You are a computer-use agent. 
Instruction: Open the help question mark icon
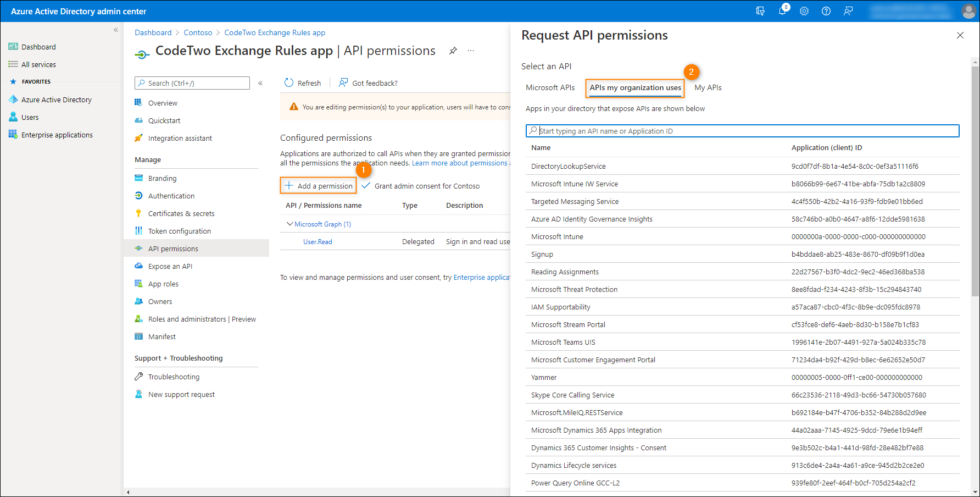pyautogui.click(x=826, y=11)
